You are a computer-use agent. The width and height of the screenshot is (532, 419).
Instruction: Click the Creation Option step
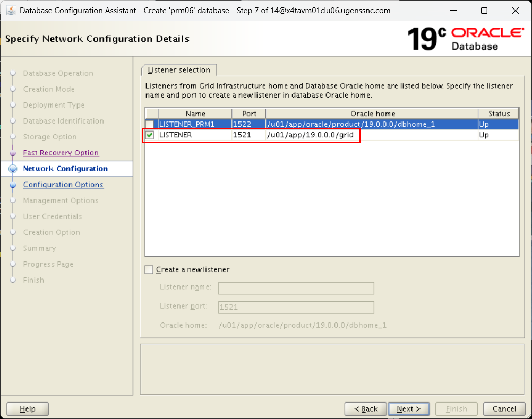pyautogui.click(x=52, y=232)
